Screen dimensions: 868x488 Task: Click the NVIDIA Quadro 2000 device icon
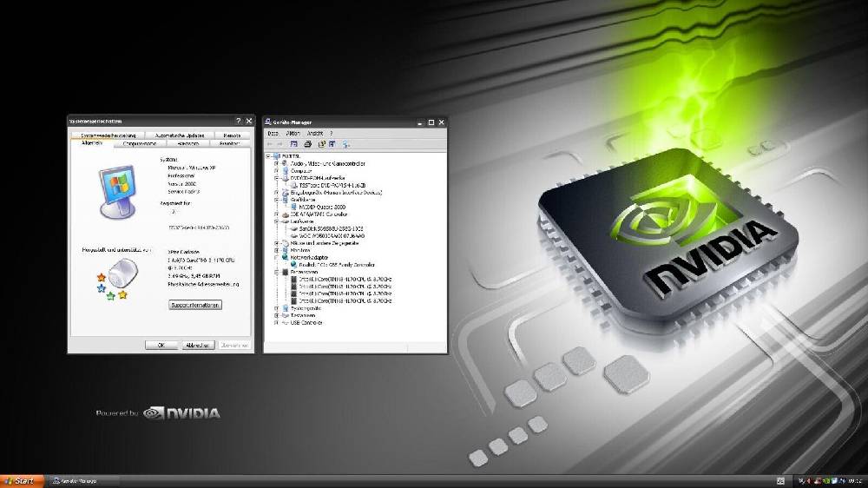tap(294, 207)
